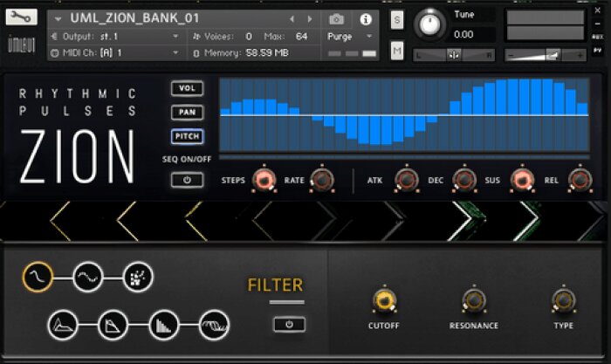Screen dimensions: 611x364
Task: Switch sequencer to VOL
Action: coord(187,88)
